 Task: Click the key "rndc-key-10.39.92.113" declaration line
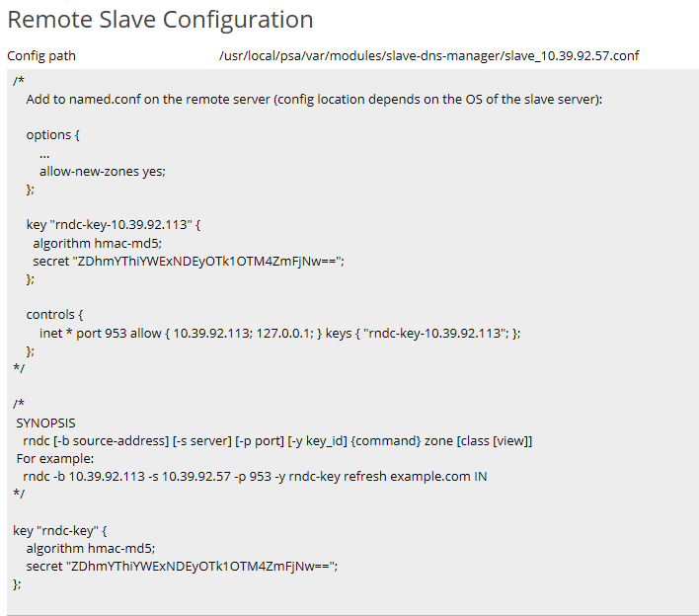(x=114, y=224)
